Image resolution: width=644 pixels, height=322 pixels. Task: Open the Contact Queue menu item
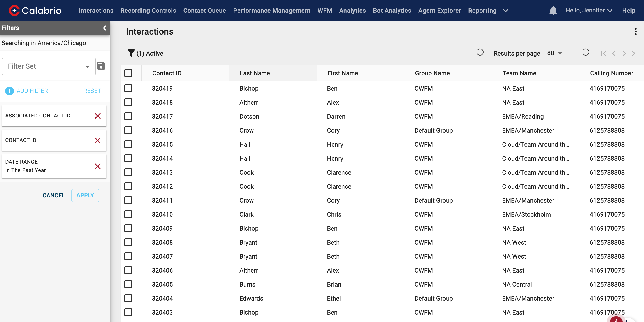click(x=204, y=10)
